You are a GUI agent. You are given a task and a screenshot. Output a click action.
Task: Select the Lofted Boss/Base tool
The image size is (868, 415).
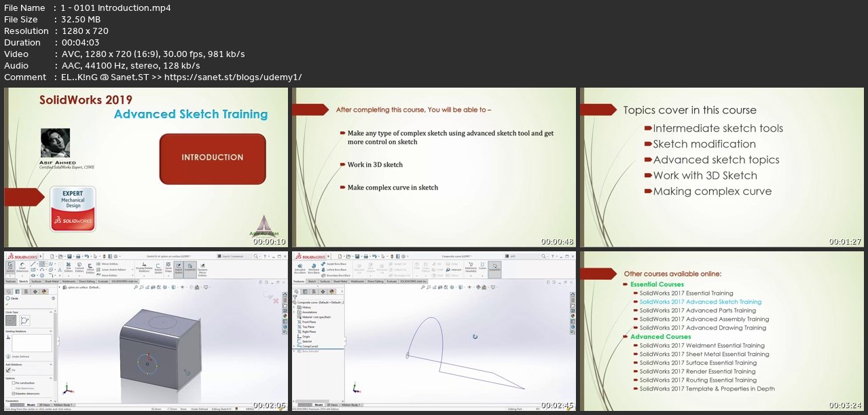(334, 270)
